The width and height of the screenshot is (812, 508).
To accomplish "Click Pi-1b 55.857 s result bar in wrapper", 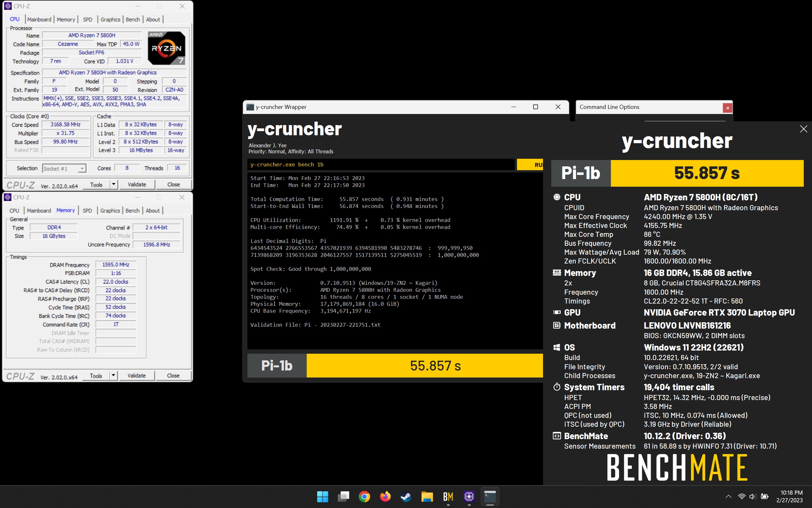I will tap(395, 365).
